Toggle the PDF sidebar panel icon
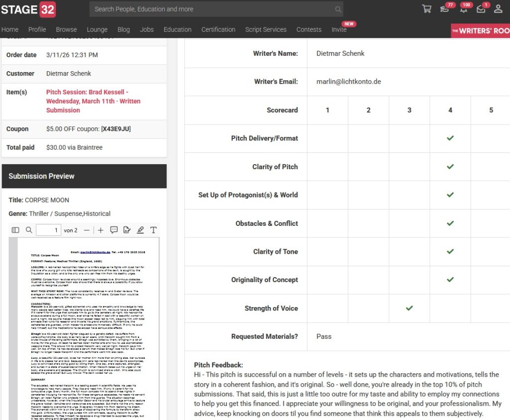510x420 pixels. click(x=15, y=230)
